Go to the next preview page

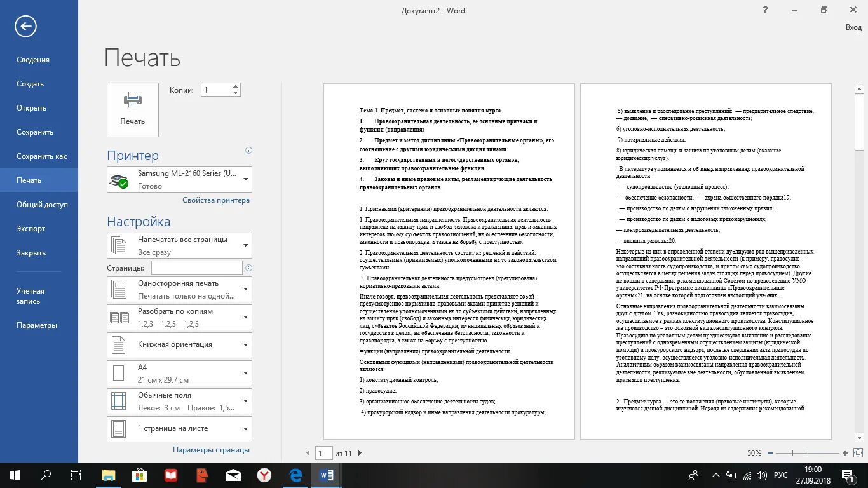(360, 453)
